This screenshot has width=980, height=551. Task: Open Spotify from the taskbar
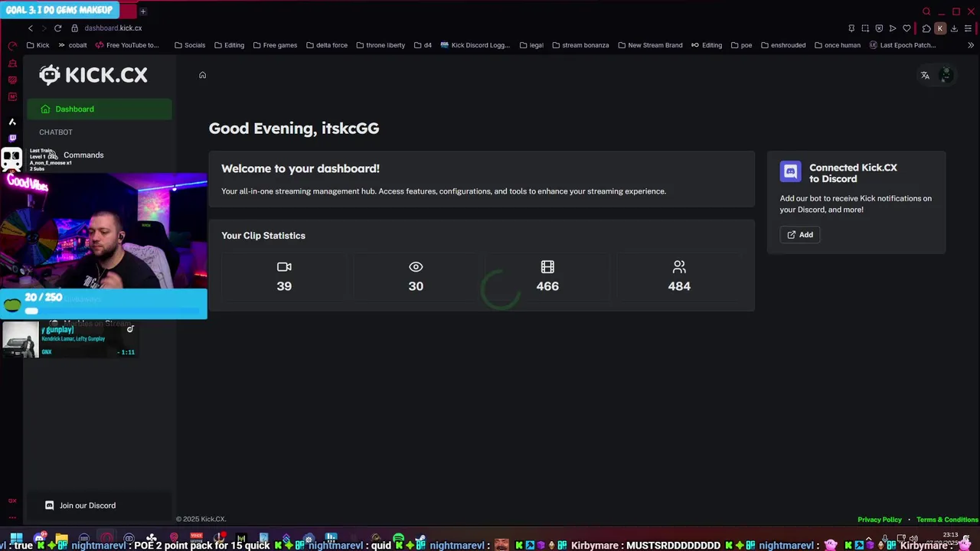[398, 539]
